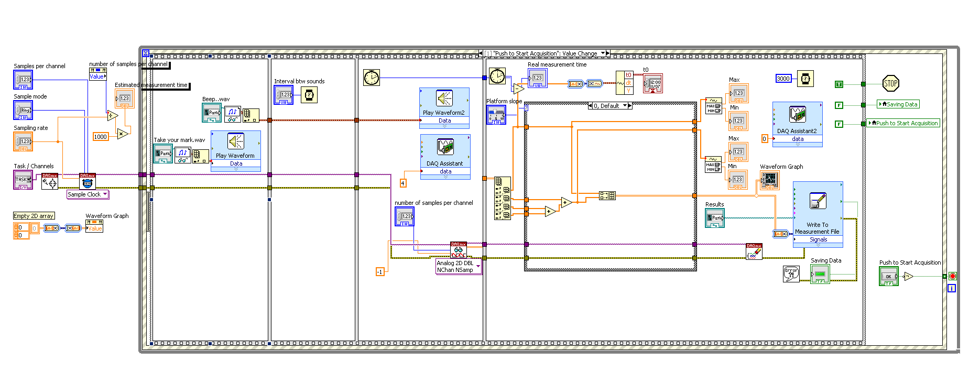Screen dimensions: 980x383
Task: Select the Saving Data boolean terminal
Action: 820,275
